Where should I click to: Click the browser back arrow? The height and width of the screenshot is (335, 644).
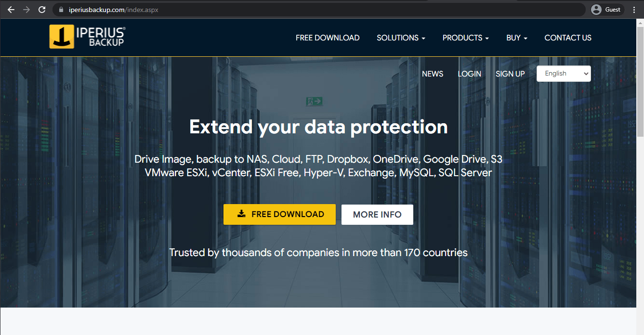pyautogui.click(x=11, y=10)
